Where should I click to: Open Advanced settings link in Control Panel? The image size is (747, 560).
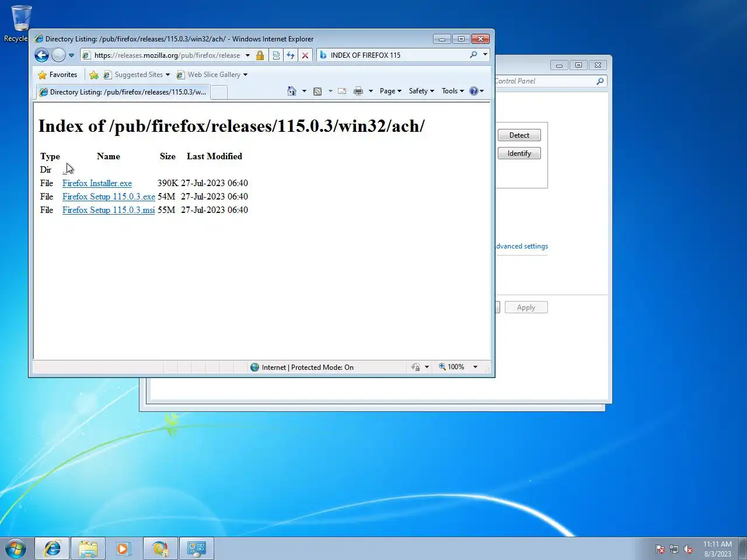tap(522, 246)
